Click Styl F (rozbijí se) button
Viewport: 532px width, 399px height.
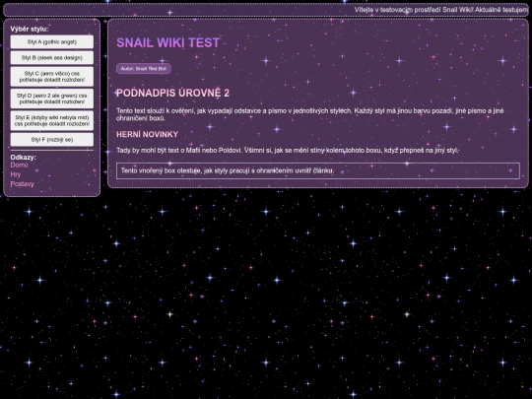pyautogui.click(x=52, y=140)
